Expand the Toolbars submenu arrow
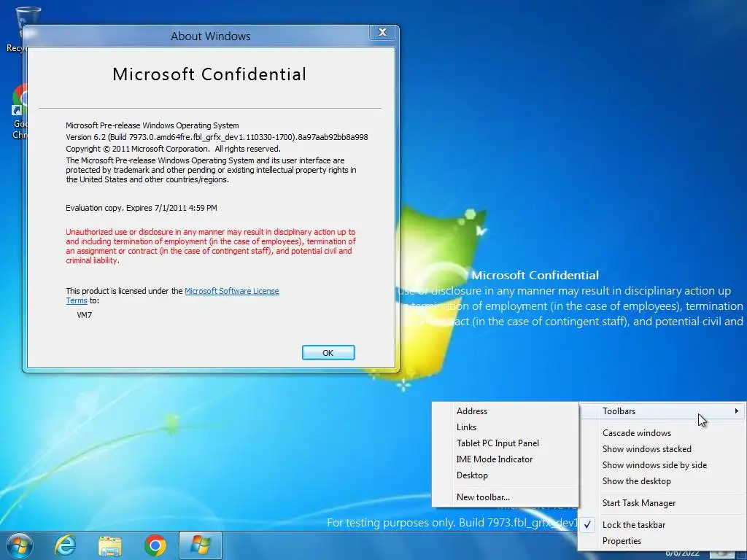 click(x=737, y=411)
